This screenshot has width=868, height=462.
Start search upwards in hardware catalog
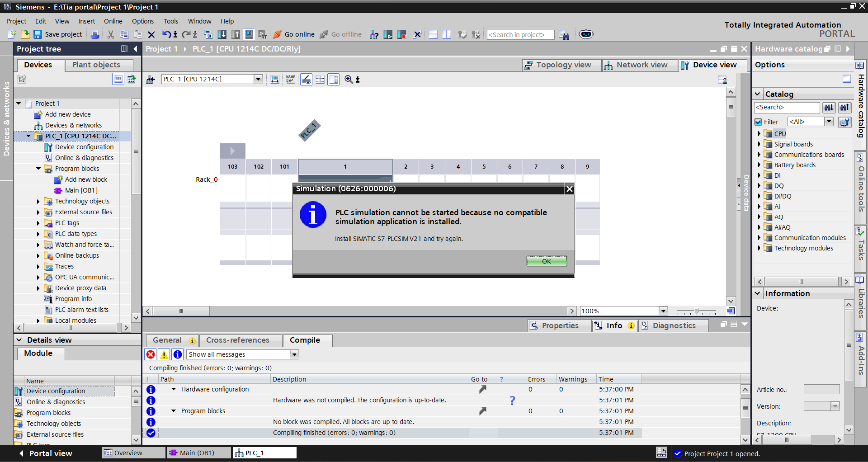click(844, 108)
